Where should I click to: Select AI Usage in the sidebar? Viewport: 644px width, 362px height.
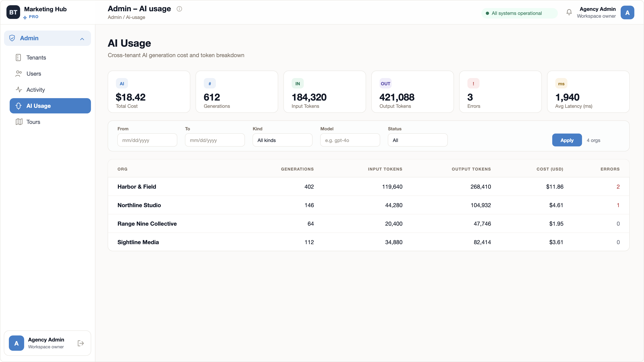(x=50, y=106)
